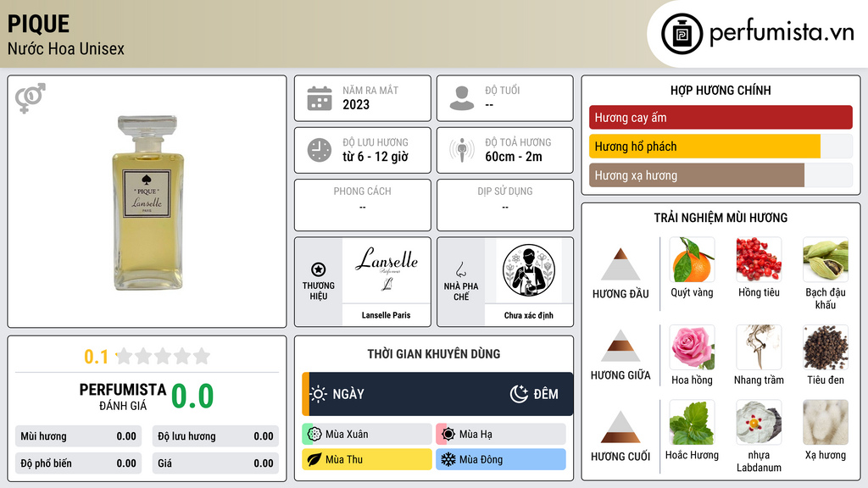Click the Hương đầu pyramid icon
The image size is (868, 488).
pyautogui.click(x=620, y=264)
